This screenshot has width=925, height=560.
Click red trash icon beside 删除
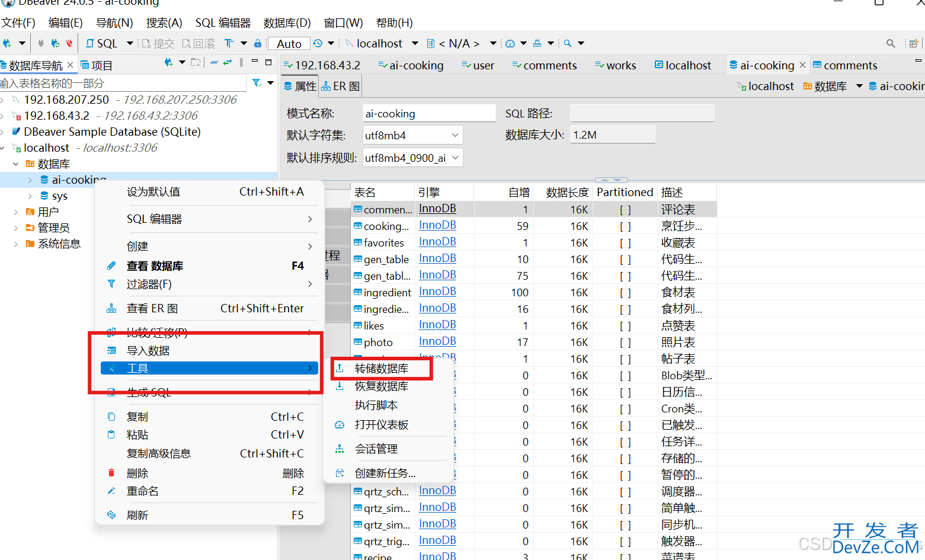[x=111, y=473]
